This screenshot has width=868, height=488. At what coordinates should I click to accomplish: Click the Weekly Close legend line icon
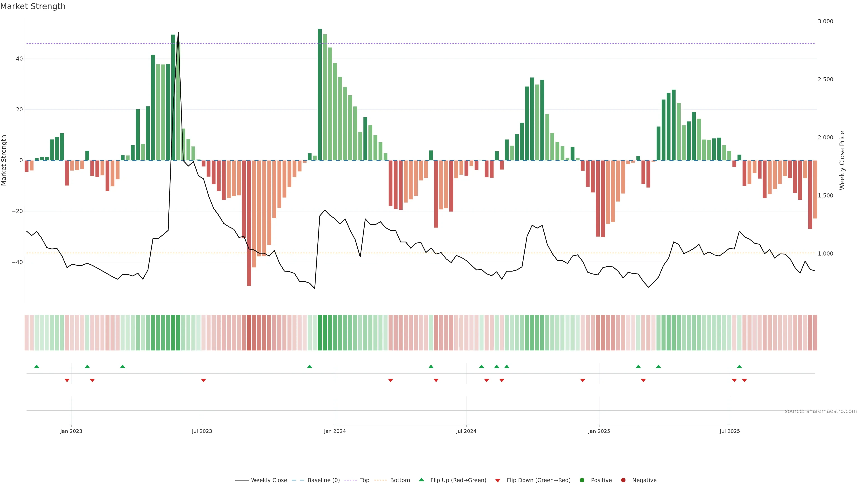(x=242, y=480)
